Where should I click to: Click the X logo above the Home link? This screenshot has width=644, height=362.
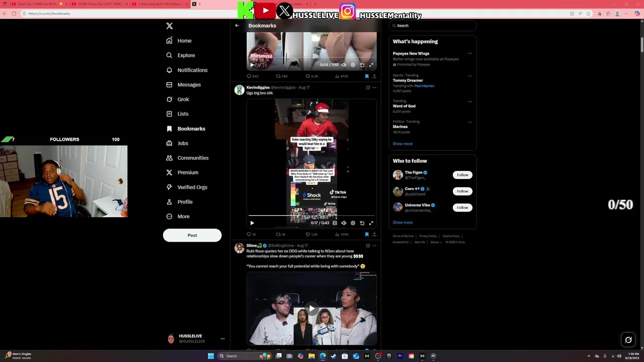(170, 26)
